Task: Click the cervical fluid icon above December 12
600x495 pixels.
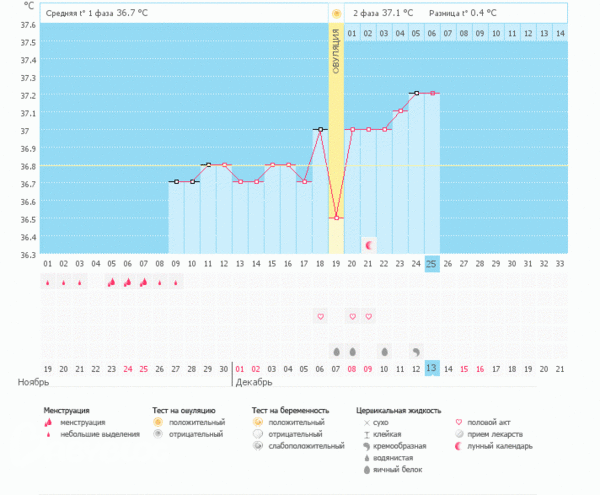Action: click(x=416, y=352)
